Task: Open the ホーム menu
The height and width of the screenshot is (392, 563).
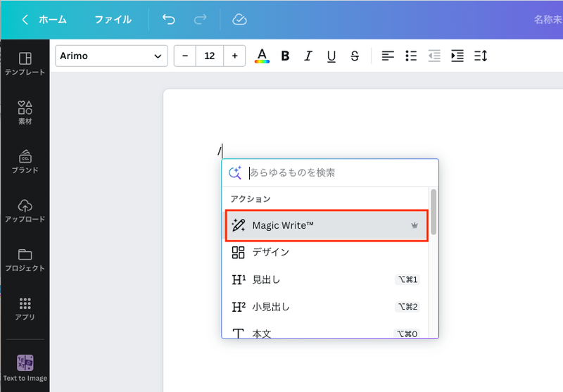Action: pyautogui.click(x=52, y=20)
